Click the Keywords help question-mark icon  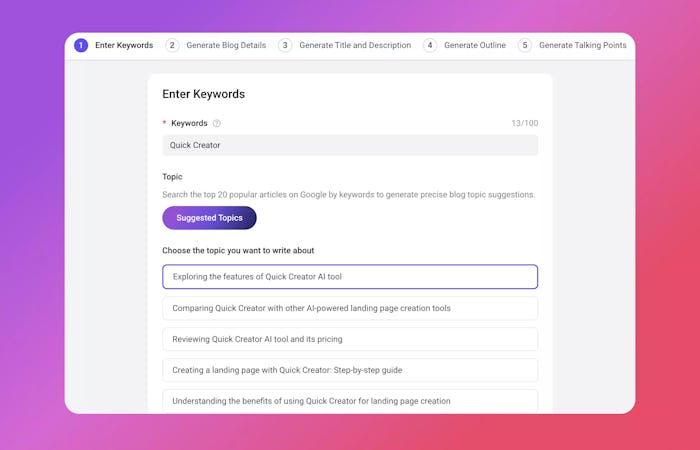tap(217, 123)
